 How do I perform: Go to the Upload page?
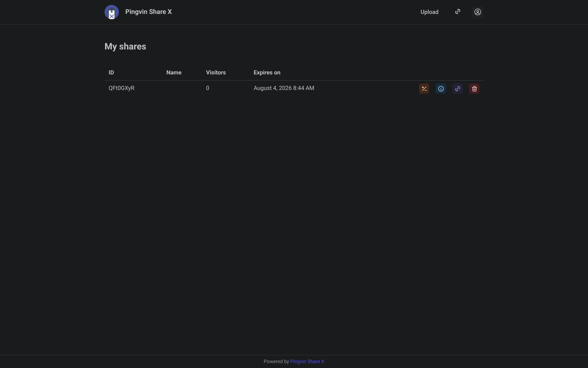(429, 12)
